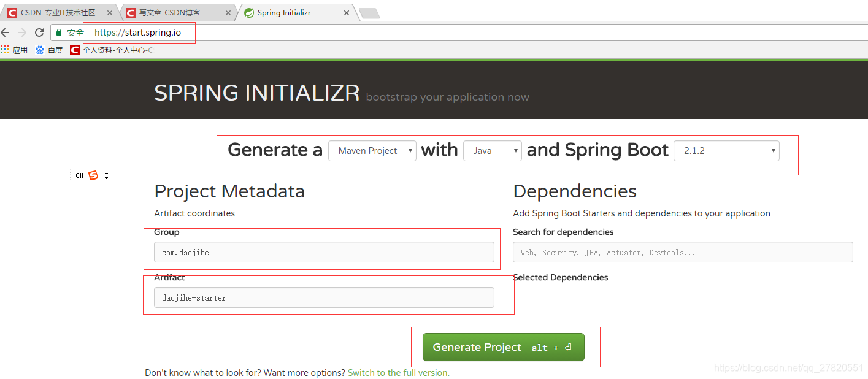
Task: Switch to the 写文章-CSDN博客 tab
Action: coord(177,12)
